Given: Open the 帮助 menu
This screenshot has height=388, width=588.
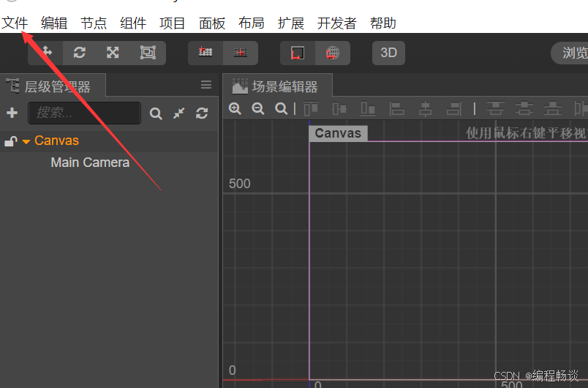Looking at the screenshot, I should click(x=383, y=23).
